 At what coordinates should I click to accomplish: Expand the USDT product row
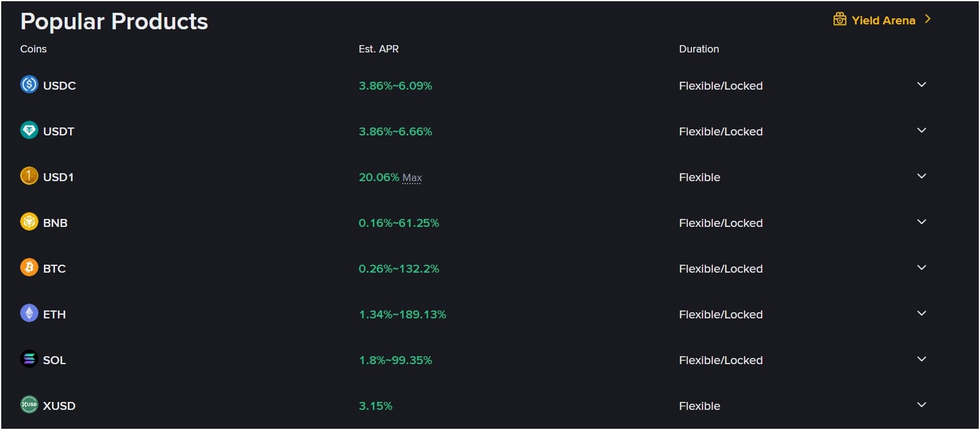[921, 131]
